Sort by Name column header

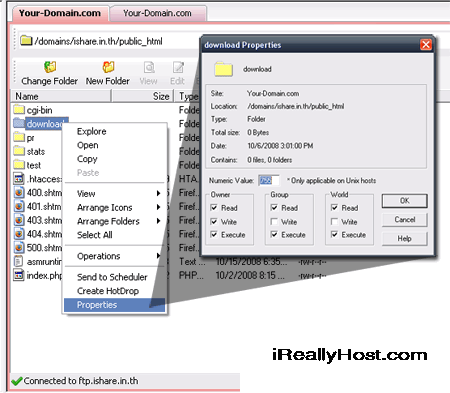click(x=61, y=96)
